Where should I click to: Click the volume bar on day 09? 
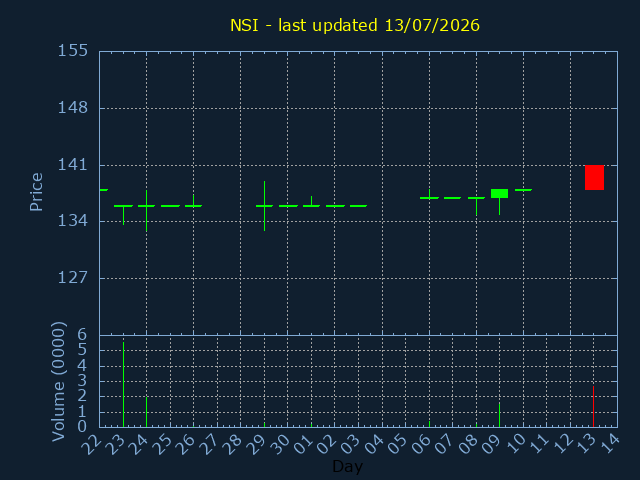click(499, 415)
